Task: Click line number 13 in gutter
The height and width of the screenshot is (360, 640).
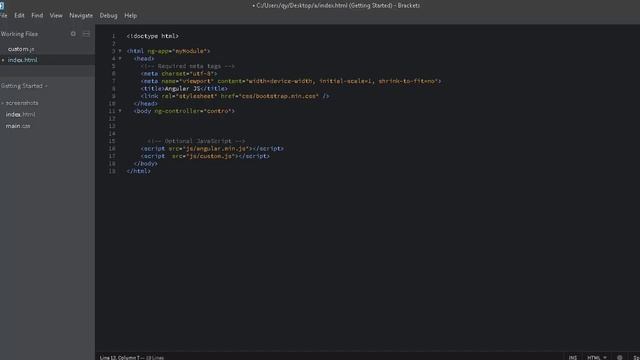Action: tap(112, 126)
